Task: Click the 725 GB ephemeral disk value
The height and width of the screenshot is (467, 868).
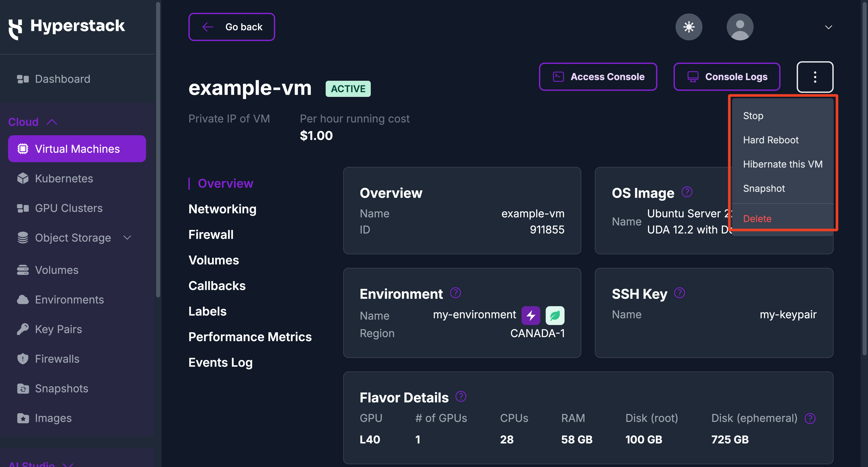Action: [x=730, y=439]
